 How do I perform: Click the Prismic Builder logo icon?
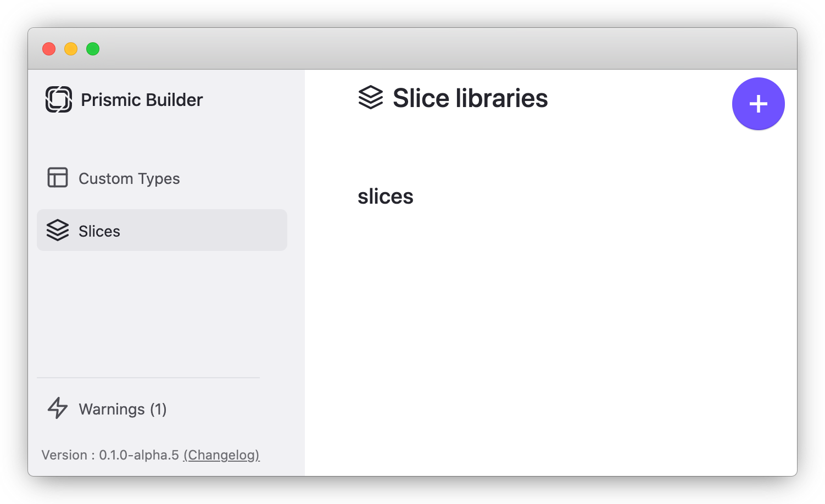(x=59, y=99)
